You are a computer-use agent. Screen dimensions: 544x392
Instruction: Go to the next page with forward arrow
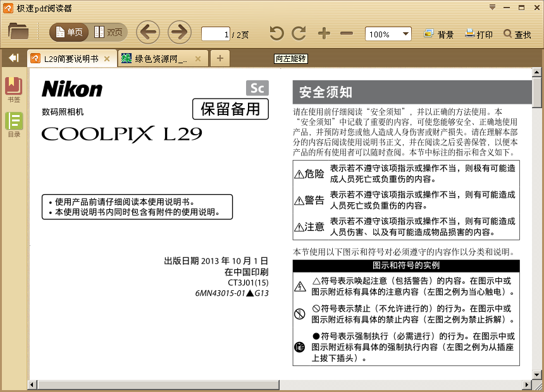point(179,32)
